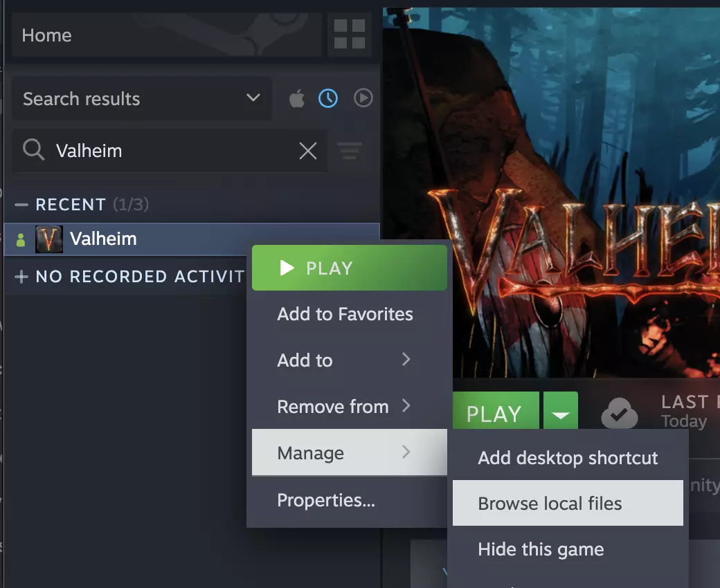Image resolution: width=720 pixels, height=588 pixels.
Task: Click the green friend-playing status icon
Action: 21,239
